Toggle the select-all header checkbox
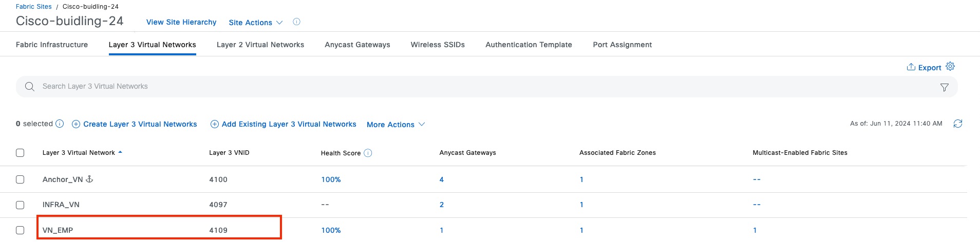The width and height of the screenshot is (980, 242). pyautogui.click(x=20, y=153)
